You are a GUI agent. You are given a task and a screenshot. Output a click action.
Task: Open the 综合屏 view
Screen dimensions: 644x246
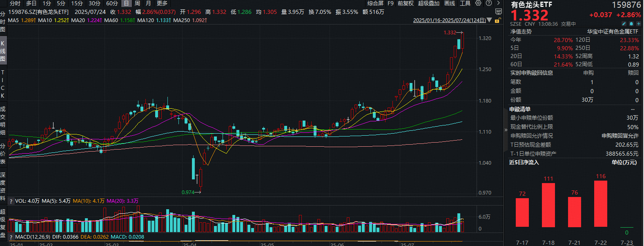click(375, 3)
